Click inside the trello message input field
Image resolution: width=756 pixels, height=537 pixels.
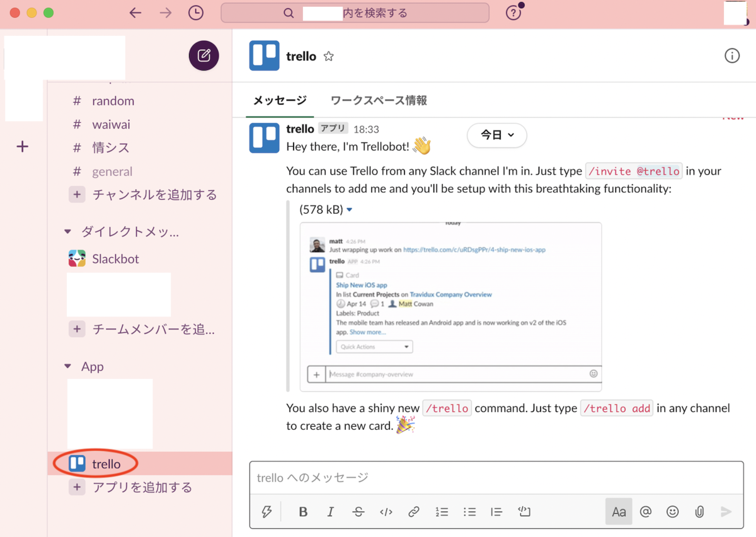click(x=441, y=478)
